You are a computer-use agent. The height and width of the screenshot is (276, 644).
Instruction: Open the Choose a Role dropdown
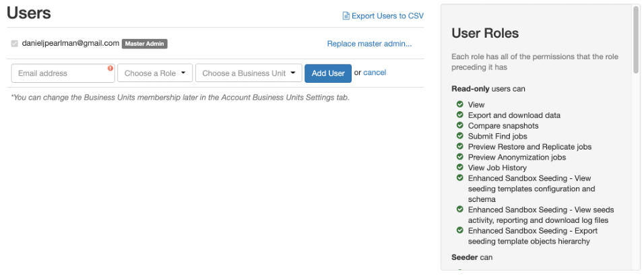point(154,73)
